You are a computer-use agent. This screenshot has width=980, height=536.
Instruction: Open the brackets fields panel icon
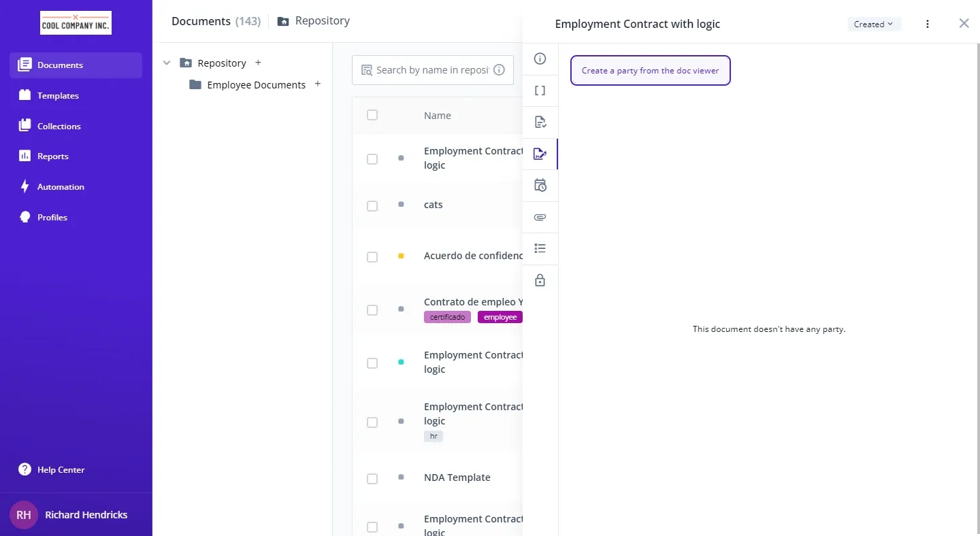click(x=540, y=90)
